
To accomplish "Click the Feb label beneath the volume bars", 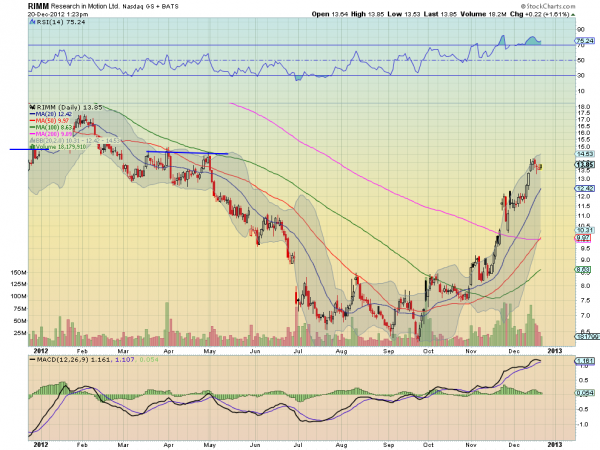I will 82,351.
